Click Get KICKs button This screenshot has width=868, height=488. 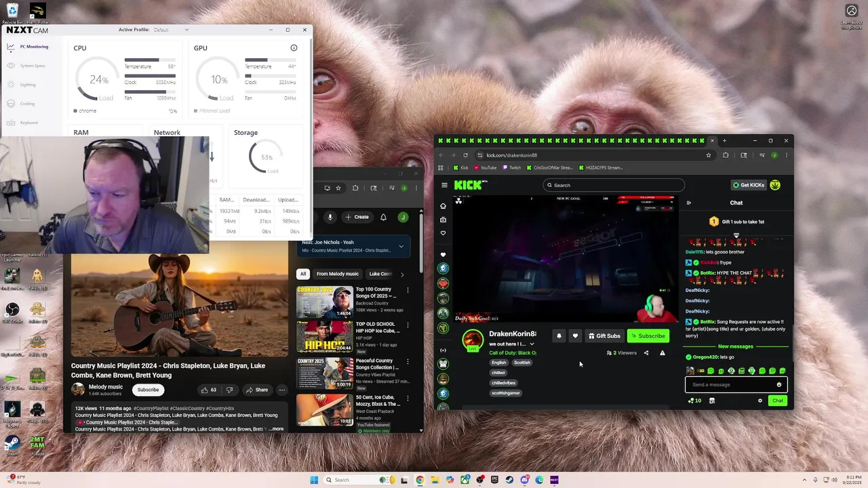coord(749,185)
